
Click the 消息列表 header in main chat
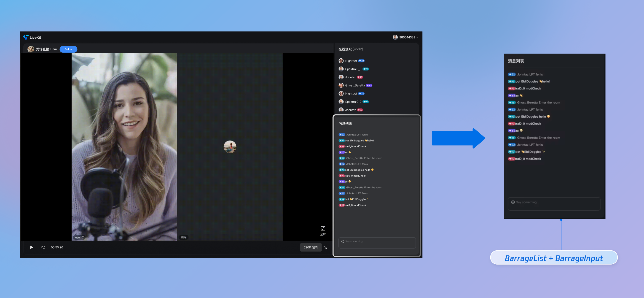click(x=345, y=123)
